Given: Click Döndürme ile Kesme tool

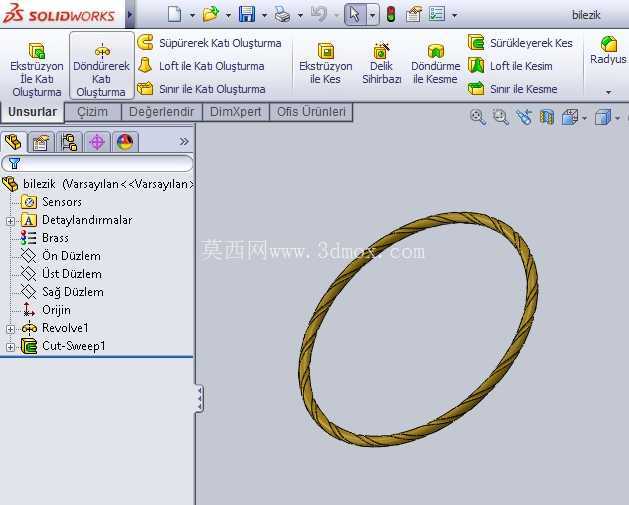Looking at the screenshot, I should 435,63.
